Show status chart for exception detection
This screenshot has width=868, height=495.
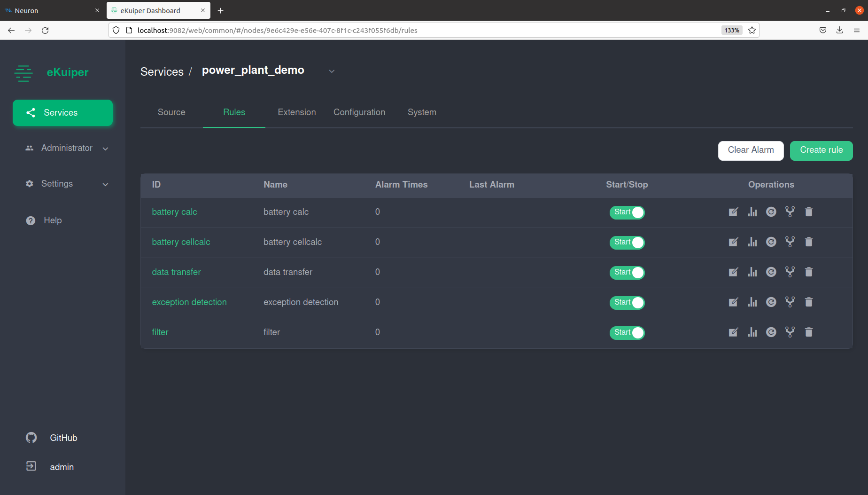752,302
